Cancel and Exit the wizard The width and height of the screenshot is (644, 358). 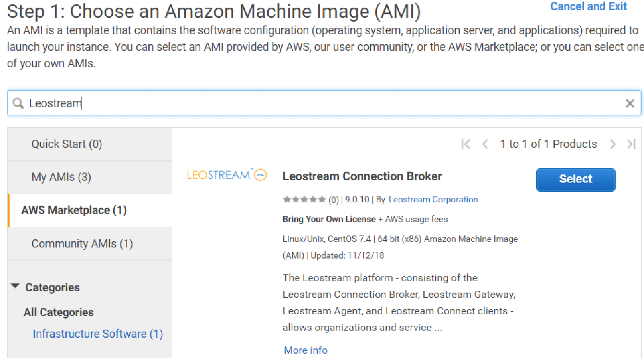(589, 6)
